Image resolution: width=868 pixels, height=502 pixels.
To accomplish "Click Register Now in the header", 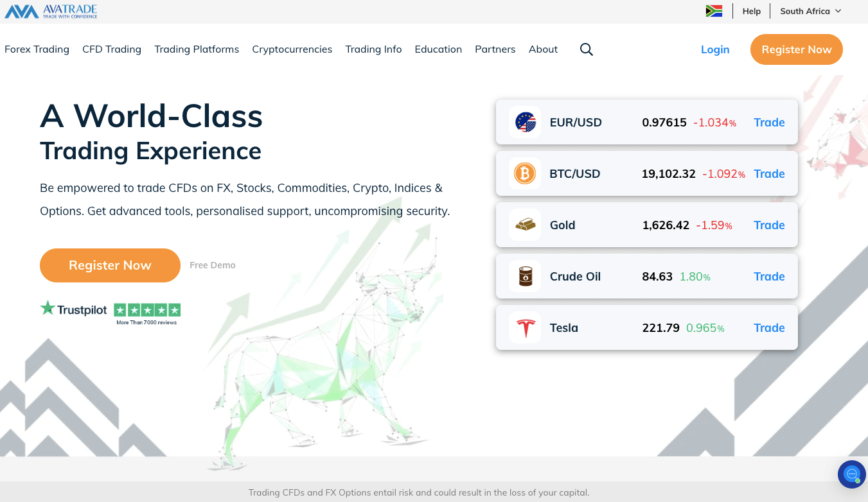I will coord(797,49).
